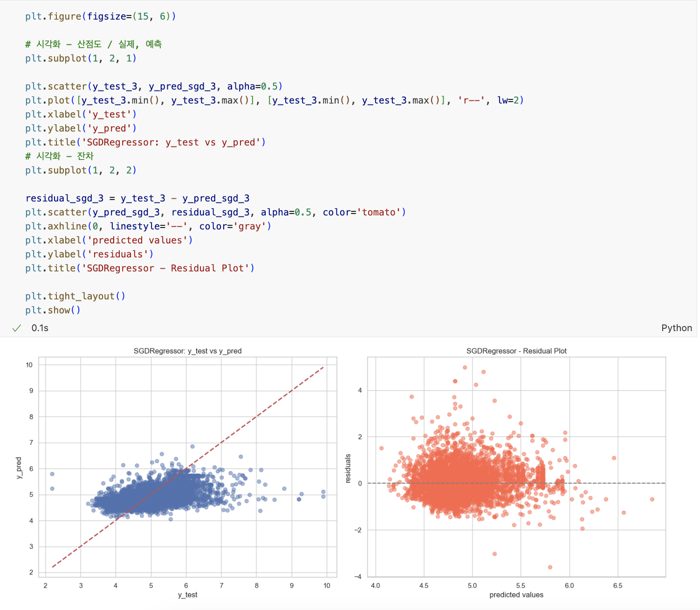Click the 'residuals' y-axis label

tap(348, 468)
